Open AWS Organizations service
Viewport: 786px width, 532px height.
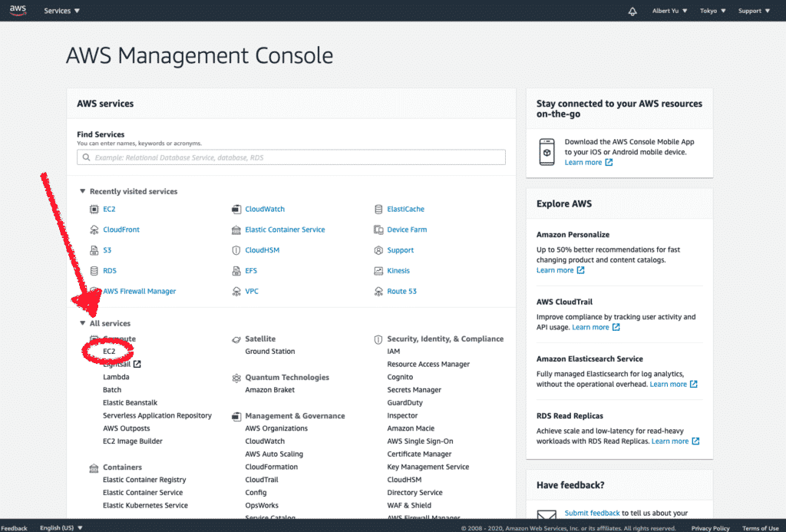pos(276,428)
